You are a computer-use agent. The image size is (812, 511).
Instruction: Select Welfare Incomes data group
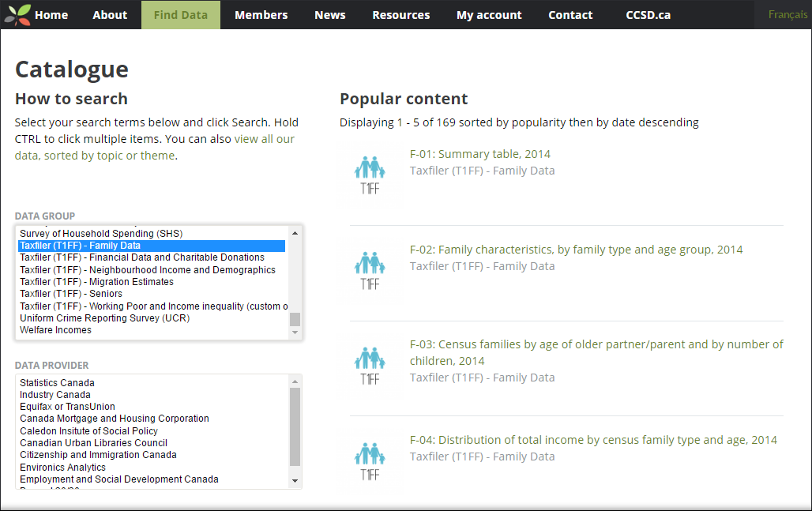click(152, 330)
